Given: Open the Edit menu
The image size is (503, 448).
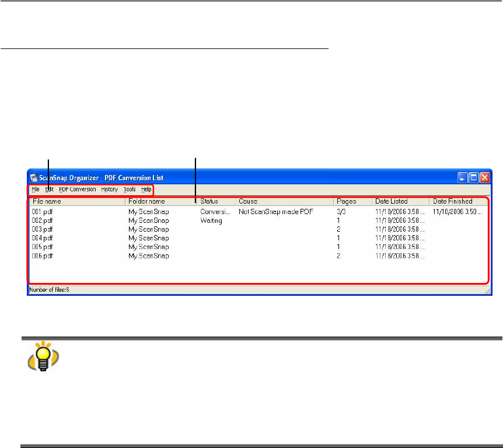Looking at the screenshot, I should (x=49, y=190).
